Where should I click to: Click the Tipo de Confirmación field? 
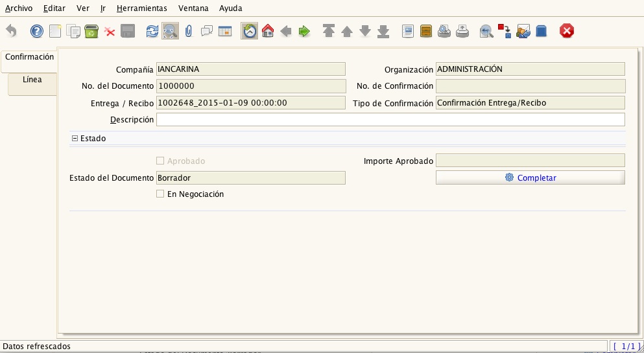point(531,103)
